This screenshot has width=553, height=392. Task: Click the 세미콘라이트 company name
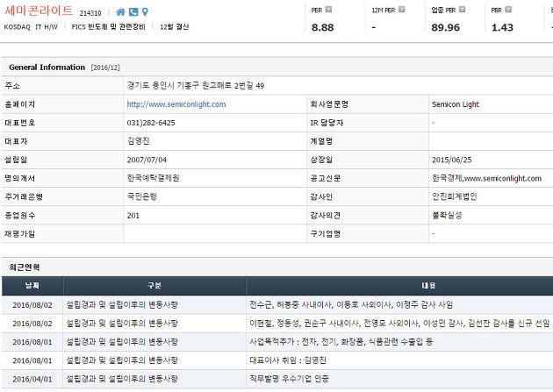point(39,11)
